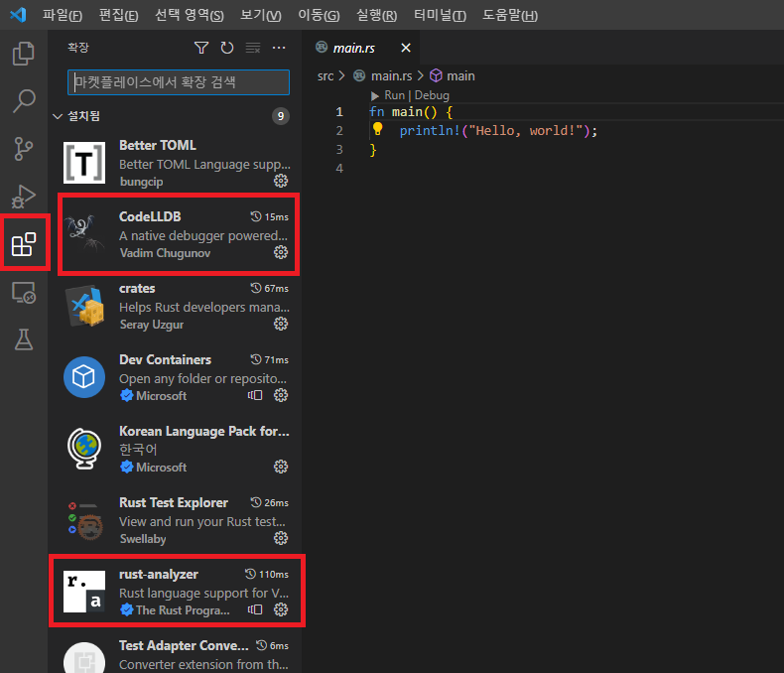Image resolution: width=784 pixels, height=673 pixels.
Task: Select CodeLLDB extension title
Action: [x=150, y=216]
